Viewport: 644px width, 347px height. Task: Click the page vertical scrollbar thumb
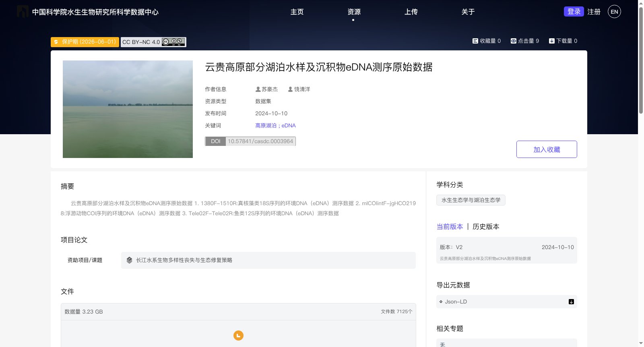641,60
